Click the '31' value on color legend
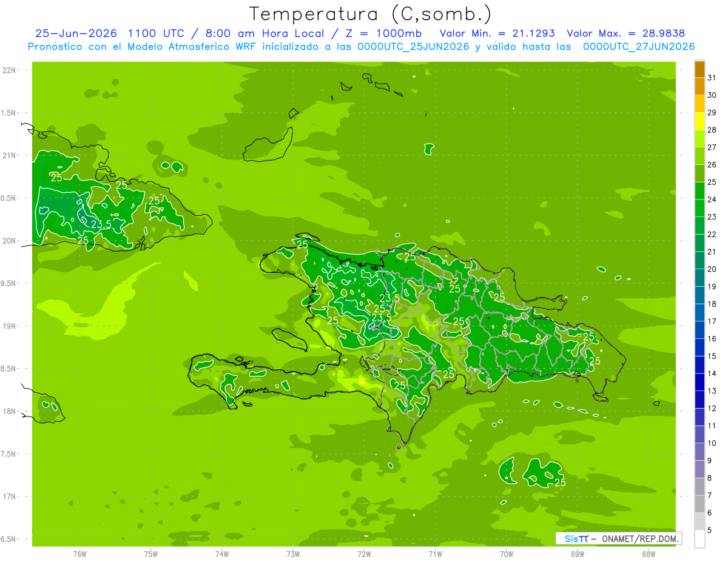Image resolution: width=728 pixels, height=562 pixels. coord(712,78)
